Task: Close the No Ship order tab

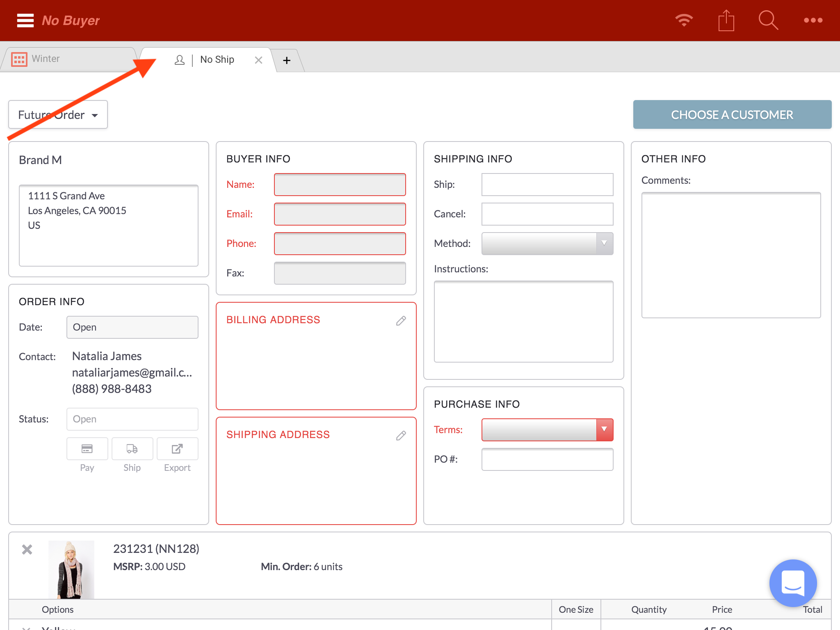Action: tap(258, 60)
